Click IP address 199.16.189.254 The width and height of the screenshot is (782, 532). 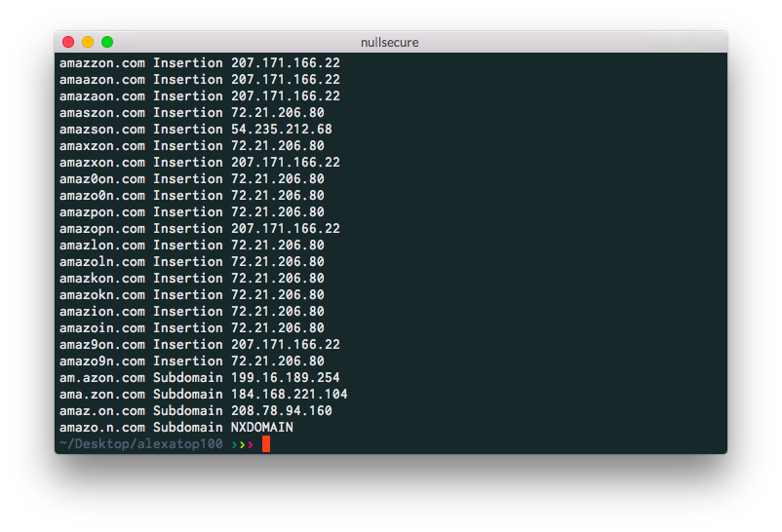pos(285,377)
